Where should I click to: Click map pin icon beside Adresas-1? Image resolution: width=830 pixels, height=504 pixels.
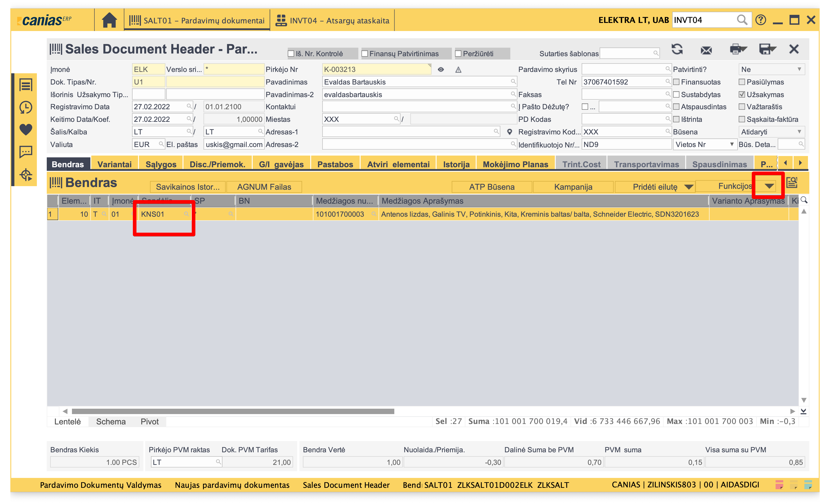click(509, 132)
